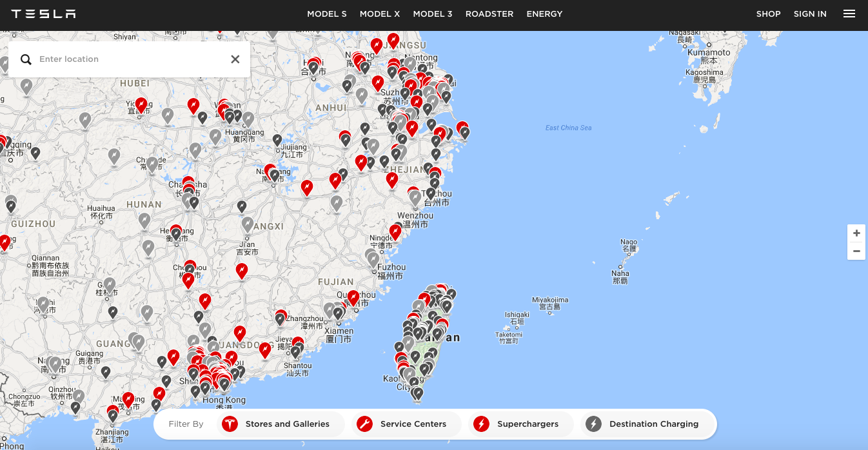Select the red Supercharger pin at Quanzhou
868x450 pixels.
tap(353, 298)
